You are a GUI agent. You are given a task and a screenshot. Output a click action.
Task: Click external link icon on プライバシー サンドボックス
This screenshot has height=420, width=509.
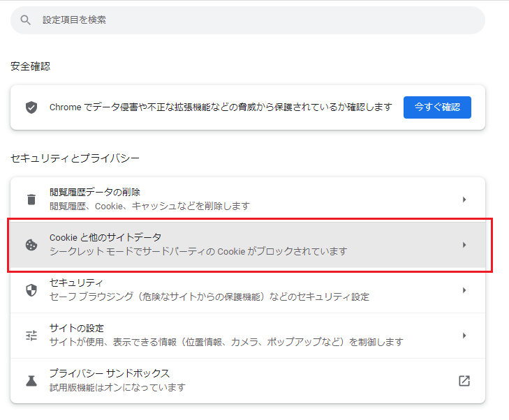coord(464,381)
